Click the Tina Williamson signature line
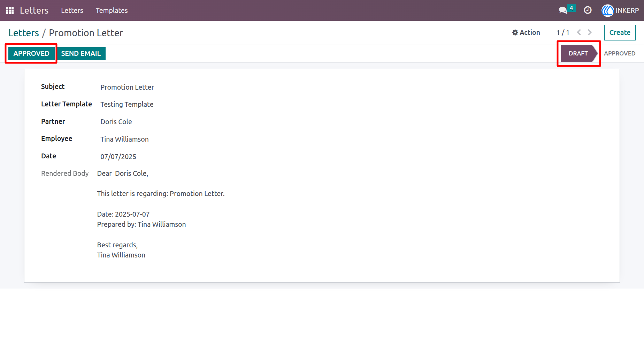The width and height of the screenshot is (644, 337). tap(121, 255)
